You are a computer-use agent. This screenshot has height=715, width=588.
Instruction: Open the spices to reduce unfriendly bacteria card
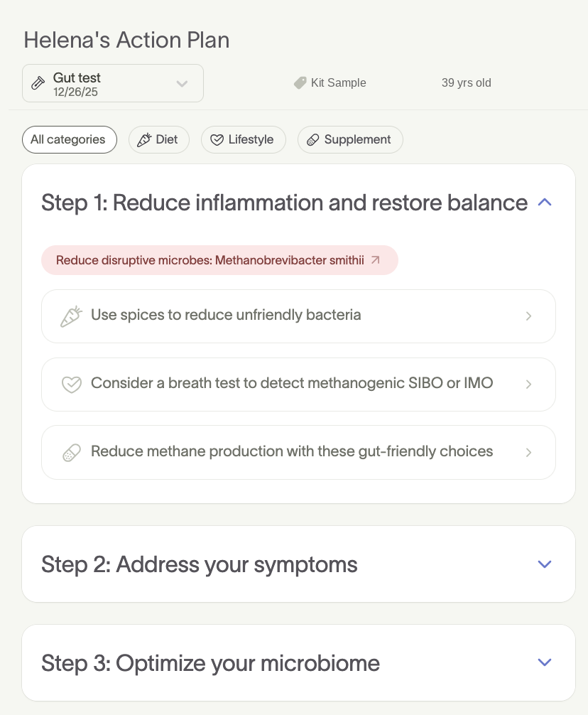click(298, 316)
